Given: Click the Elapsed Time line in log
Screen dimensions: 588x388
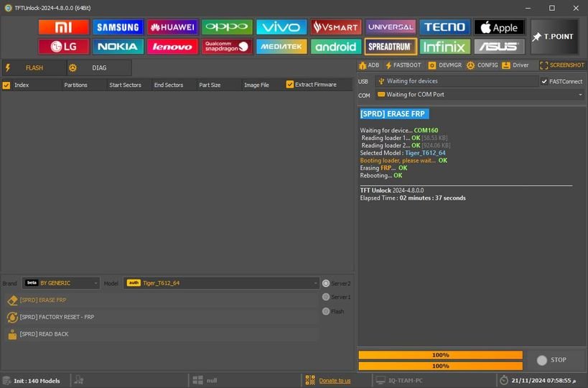Looking at the screenshot, I should 413,198.
